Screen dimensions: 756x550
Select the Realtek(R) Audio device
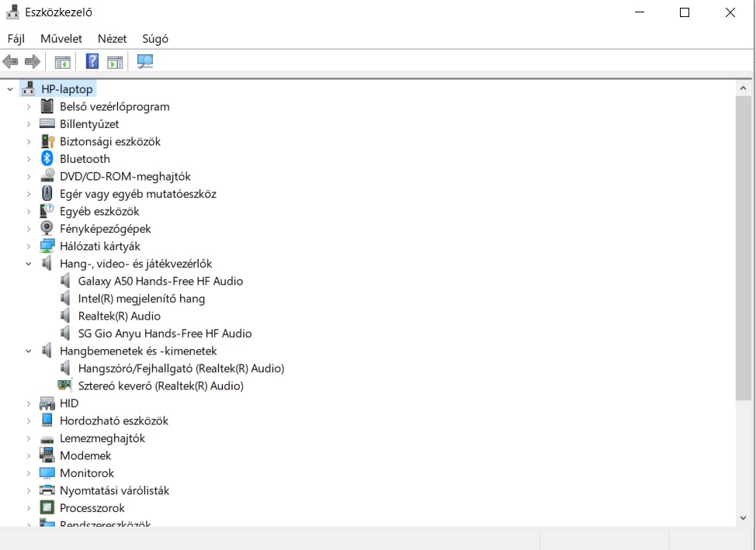pyautogui.click(x=119, y=316)
